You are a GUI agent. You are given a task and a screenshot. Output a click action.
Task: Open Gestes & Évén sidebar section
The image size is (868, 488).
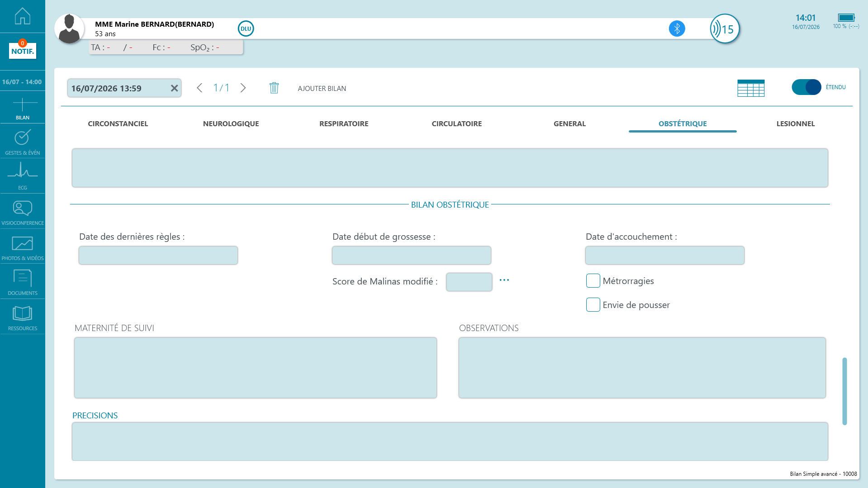click(22, 142)
